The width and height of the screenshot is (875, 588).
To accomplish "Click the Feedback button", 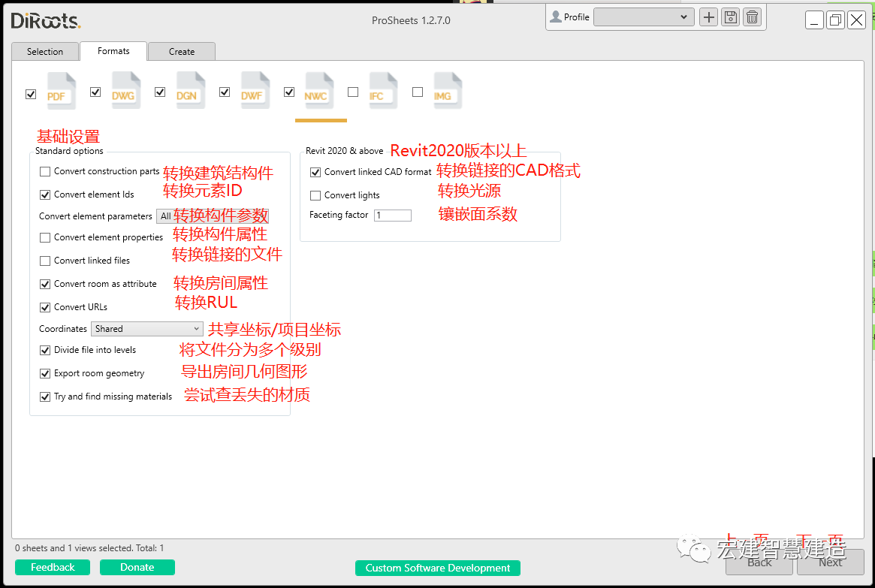I will click(53, 568).
